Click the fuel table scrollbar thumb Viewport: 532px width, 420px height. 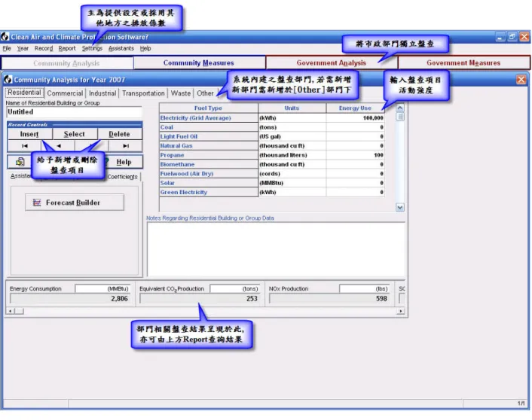pyautogui.click(x=400, y=117)
